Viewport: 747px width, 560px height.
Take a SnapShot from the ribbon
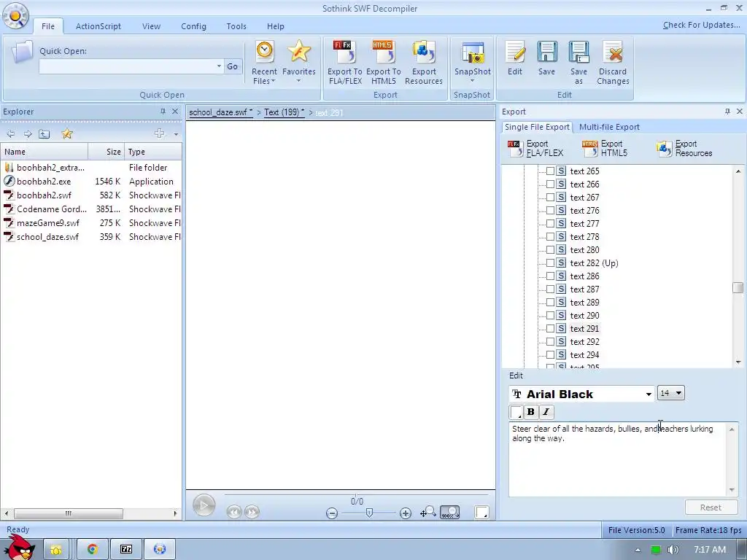472,62
